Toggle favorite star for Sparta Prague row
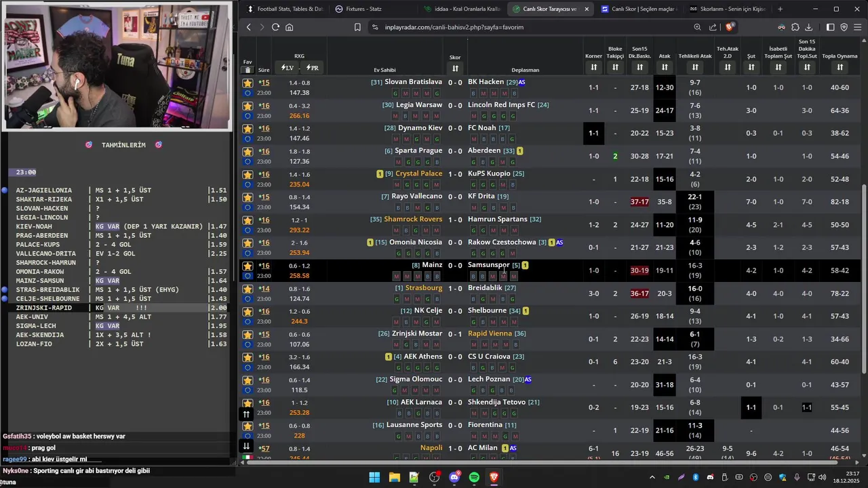This screenshot has height=488, width=868. [248, 152]
